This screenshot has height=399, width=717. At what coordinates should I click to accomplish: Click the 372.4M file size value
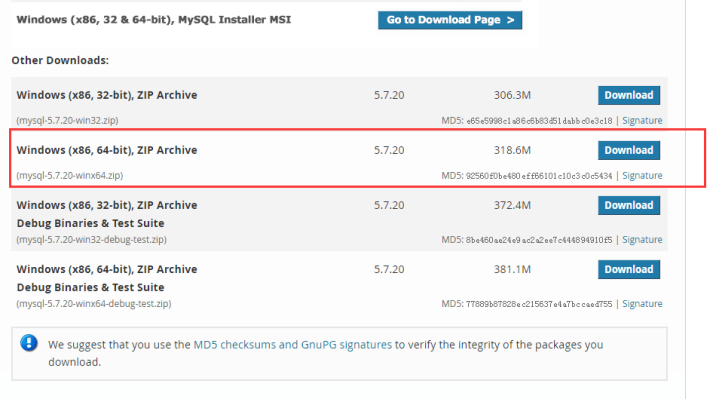[512, 205]
